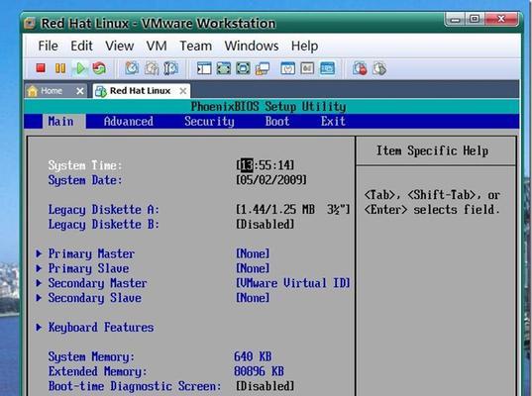Show the Summary view toolbar icon

[x=287, y=68]
